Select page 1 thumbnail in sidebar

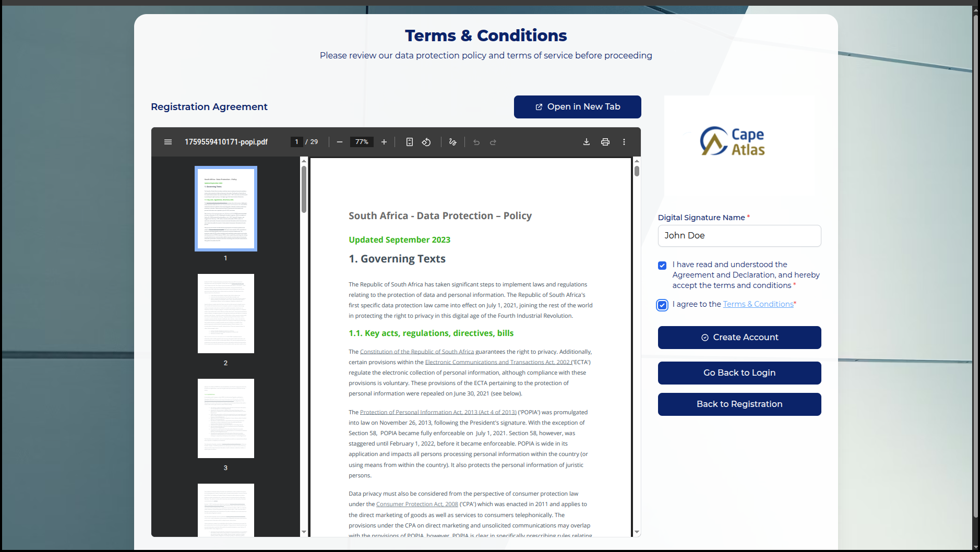point(226,209)
